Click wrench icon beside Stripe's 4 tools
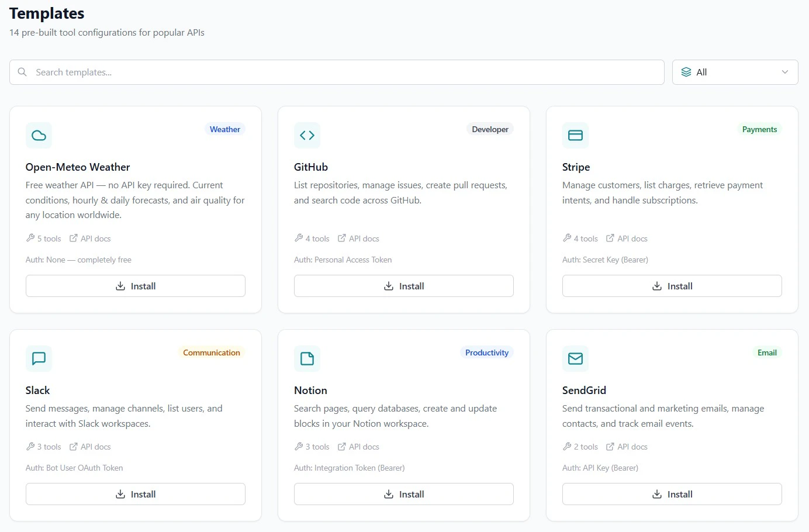This screenshot has width=809, height=532. coord(567,238)
